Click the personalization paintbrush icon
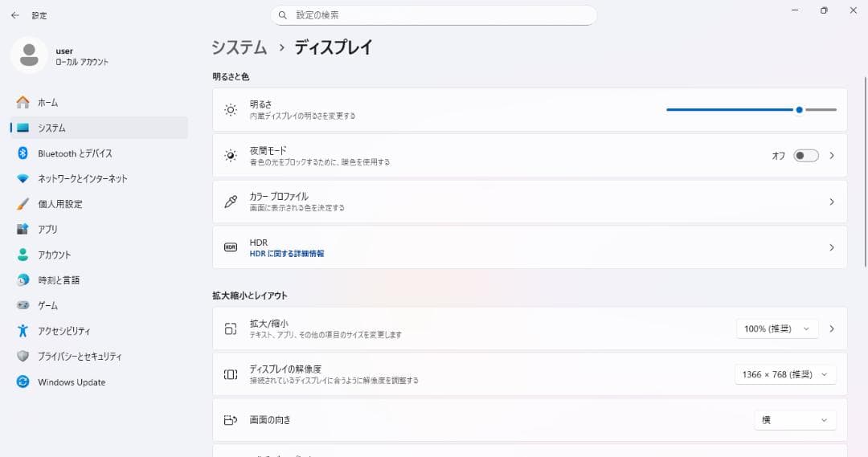Screen dimensions: 868x457 pyautogui.click(x=23, y=204)
